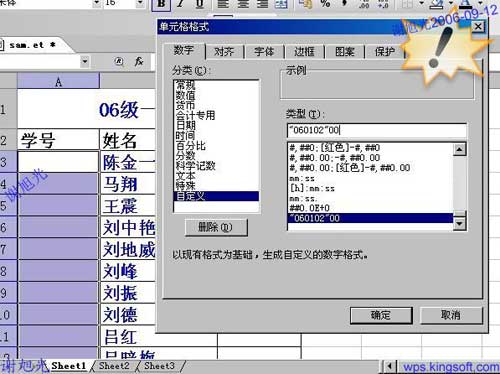Toggle italic formatting in the toolbar
The image size is (500, 374).
pyautogui.click(x=180, y=4)
